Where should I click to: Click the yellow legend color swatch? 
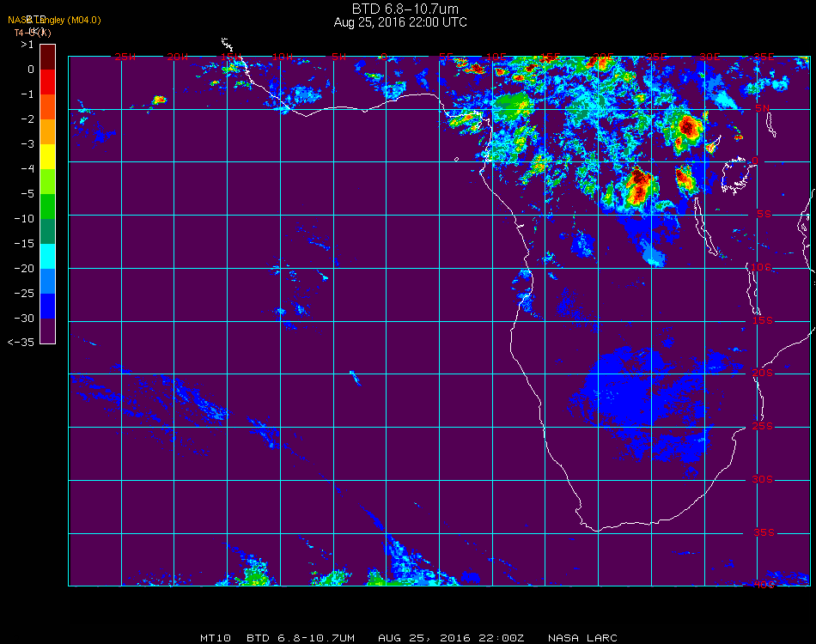(47, 156)
